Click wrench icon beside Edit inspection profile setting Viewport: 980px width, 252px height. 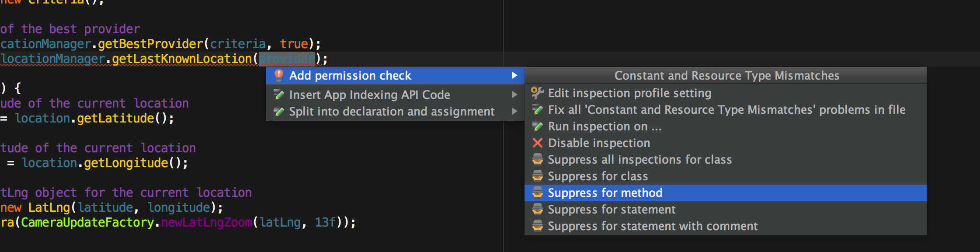(538, 93)
